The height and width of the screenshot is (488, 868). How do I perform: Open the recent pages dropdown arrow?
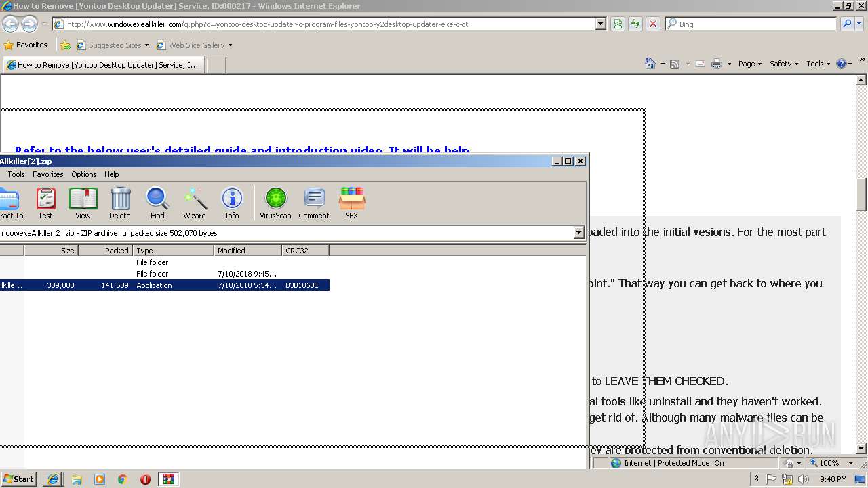[44, 24]
